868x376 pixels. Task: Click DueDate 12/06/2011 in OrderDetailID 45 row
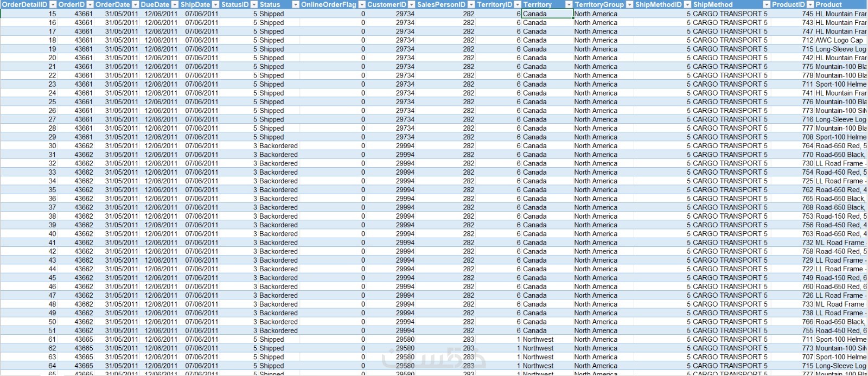161,277
